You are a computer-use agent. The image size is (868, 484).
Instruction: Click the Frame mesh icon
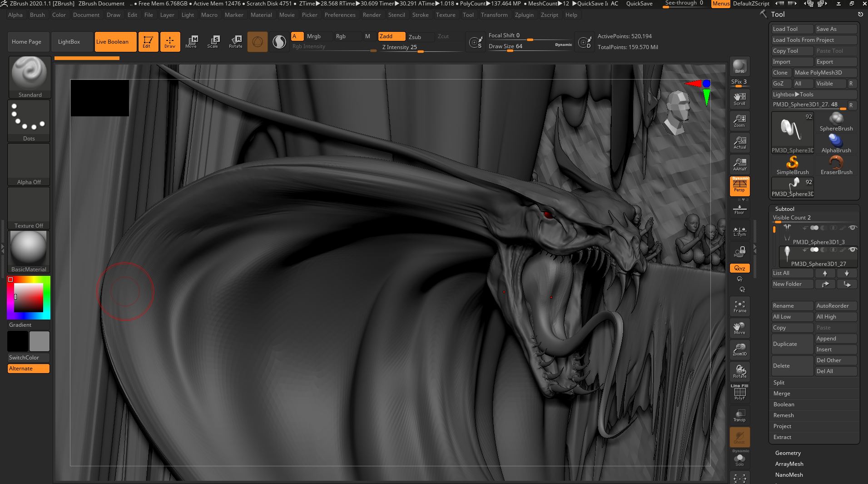[739, 306]
